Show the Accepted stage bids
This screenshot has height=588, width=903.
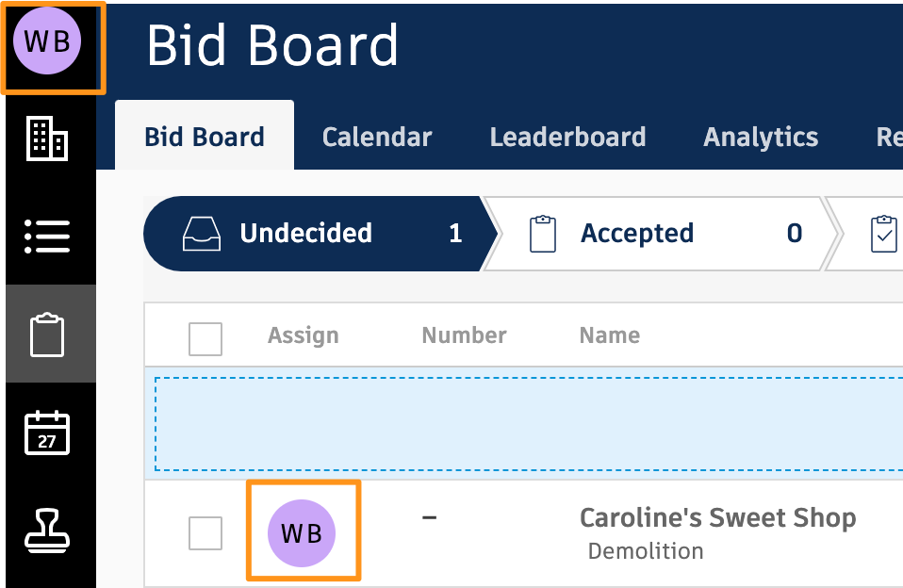click(637, 234)
